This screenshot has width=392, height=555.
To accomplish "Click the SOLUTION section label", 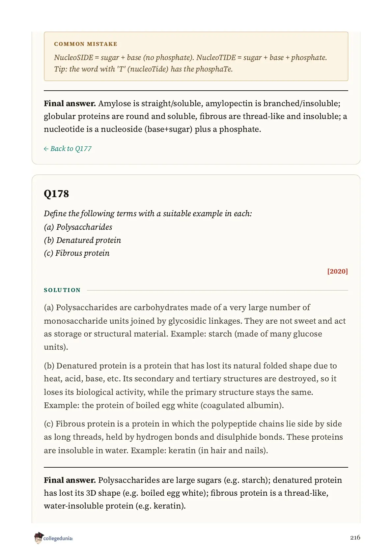I will pos(62,290).
